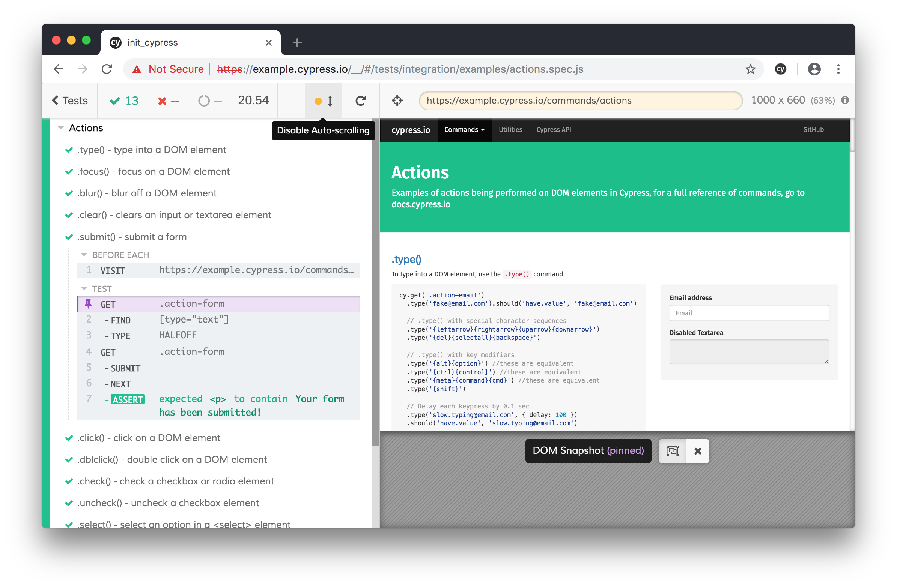The height and width of the screenshot is (588, 897).
Task: Select command 4 GET .action-form
Action: [218, 352]
